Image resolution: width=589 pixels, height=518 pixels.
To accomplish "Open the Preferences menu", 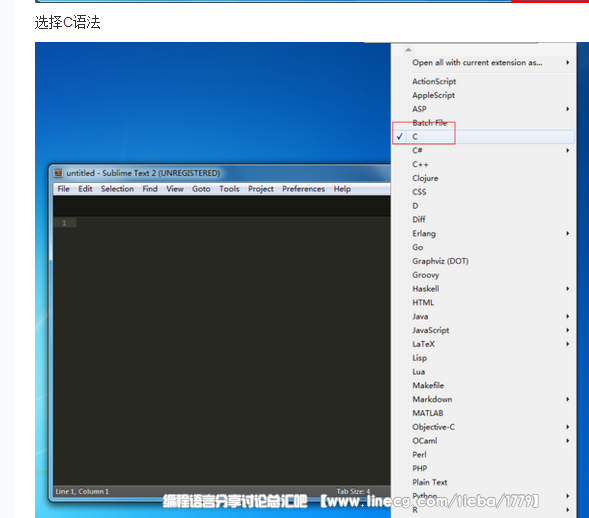I will (304, 189).
